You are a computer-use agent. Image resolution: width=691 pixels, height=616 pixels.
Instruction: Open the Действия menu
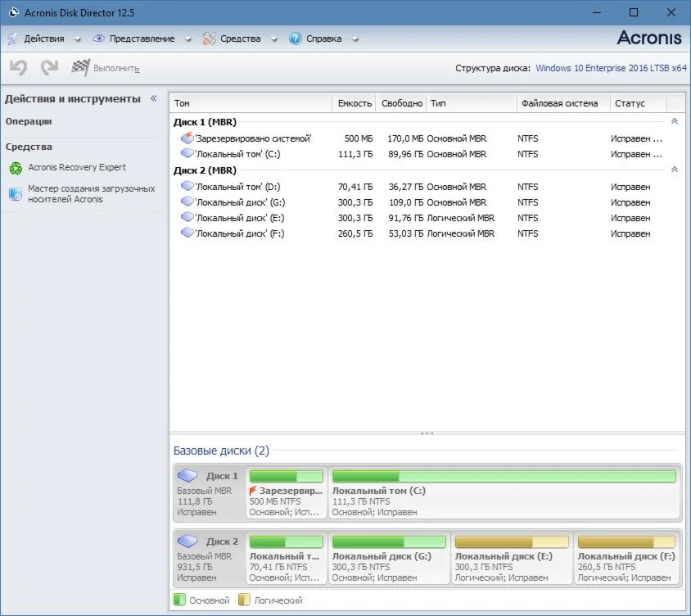click(x=43, y=38)
